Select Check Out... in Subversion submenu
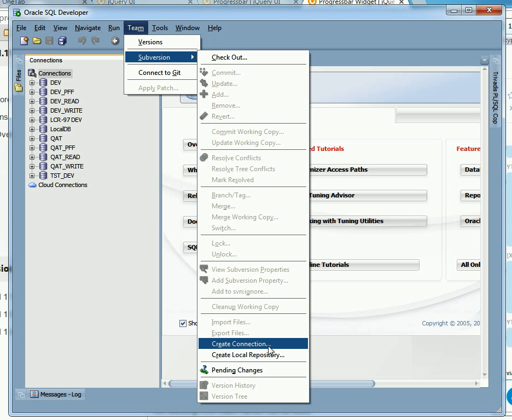Image resolution: width=512 pixels, height=420 pixels. 253,57
